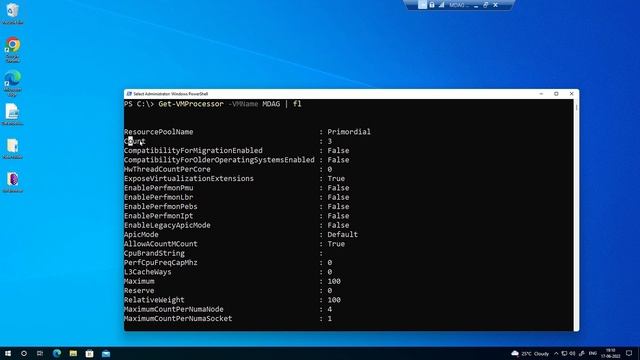Screen dimensions: 640x360
Task: Click the EnablePerfmonIpt property
Action: (x=158, y=216)
